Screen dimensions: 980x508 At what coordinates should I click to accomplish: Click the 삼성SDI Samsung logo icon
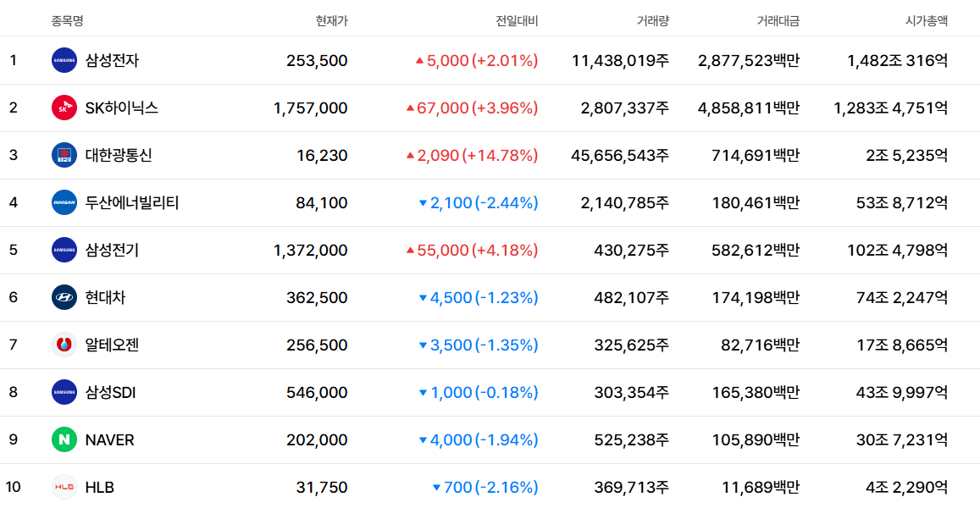tap(64, 392)
